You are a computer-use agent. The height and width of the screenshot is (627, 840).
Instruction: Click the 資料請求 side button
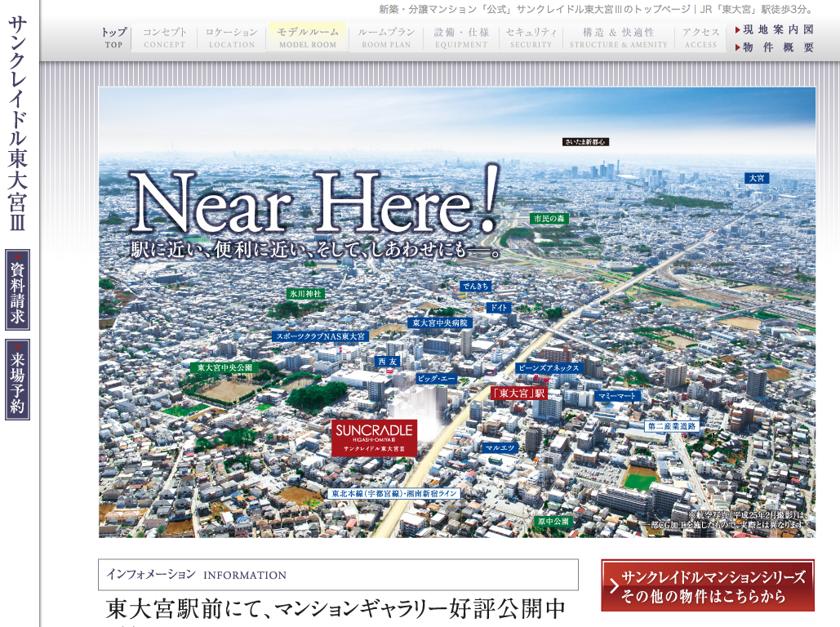(x=17, y=290)
